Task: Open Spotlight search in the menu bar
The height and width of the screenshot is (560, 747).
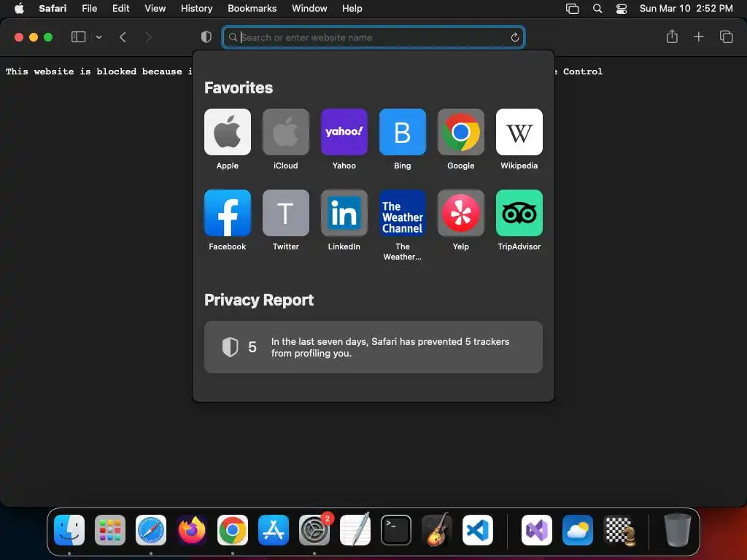Action: tap(597, 9)
